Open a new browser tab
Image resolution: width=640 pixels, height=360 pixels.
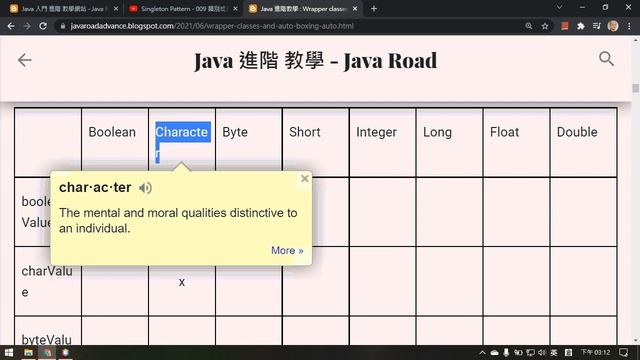(374, 9)
